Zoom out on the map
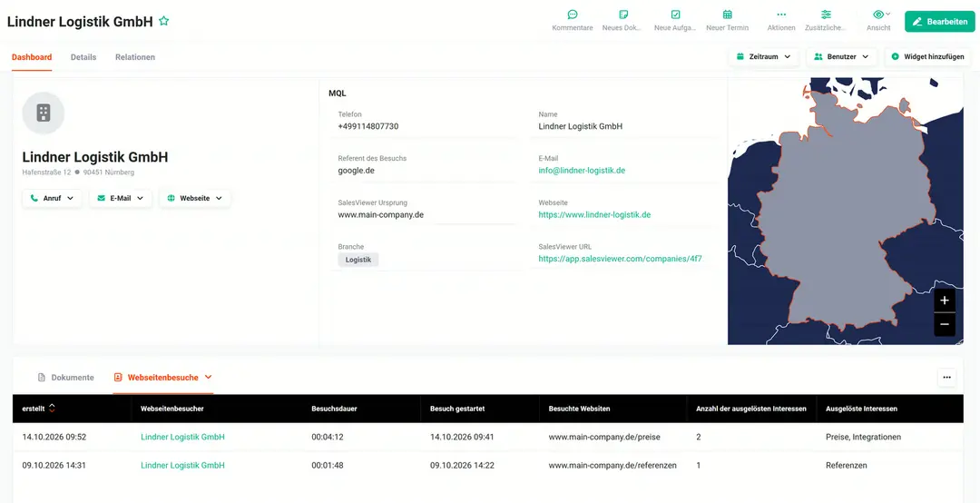Screen dimensions: 980x503 945,324
